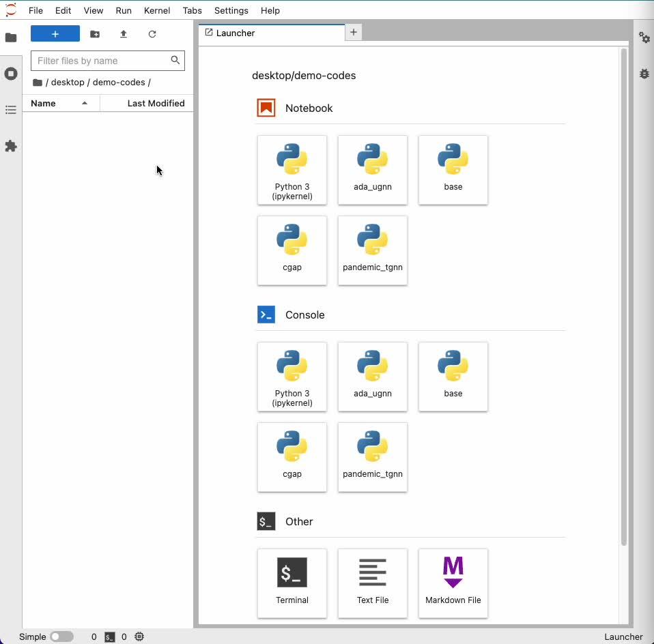Create a new Markdown File
This screenshot has width=654, height=644.
pyautogui.click(x=453, y=583)
